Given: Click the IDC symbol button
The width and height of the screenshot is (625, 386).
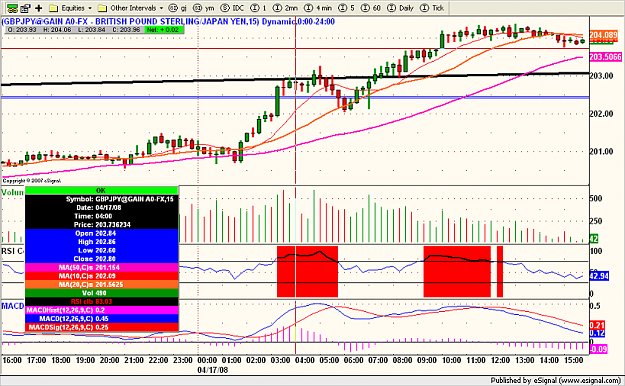Looking at the screenshot, I should (x=233, y=8).
